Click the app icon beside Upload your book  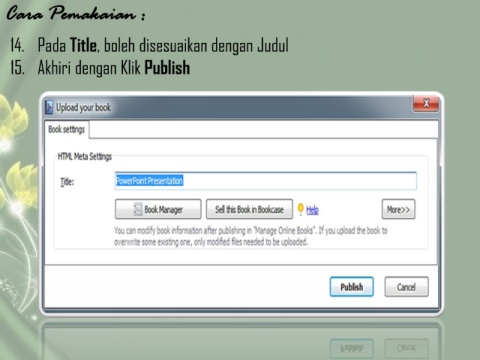[49, 107]
